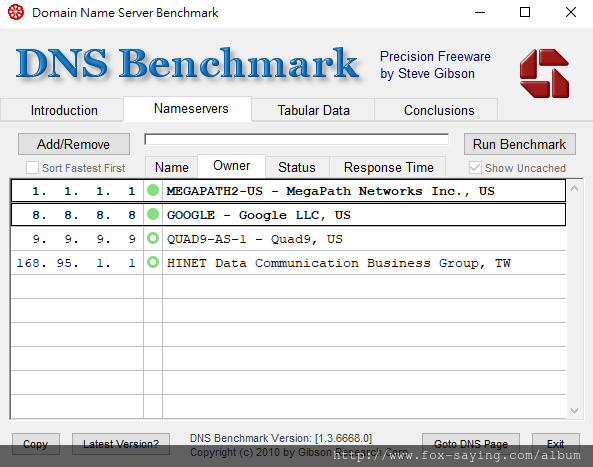The width and height of the screenshot is (593, 467).
Task: Select the Owner sub-tab
Action: click(x=231, y=166)
